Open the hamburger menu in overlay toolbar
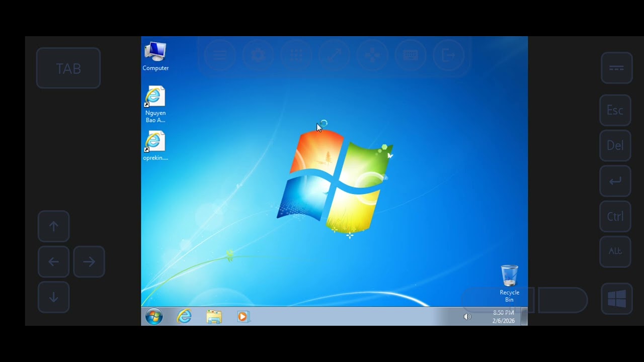644x362 pixels. [x=220, y=55]
